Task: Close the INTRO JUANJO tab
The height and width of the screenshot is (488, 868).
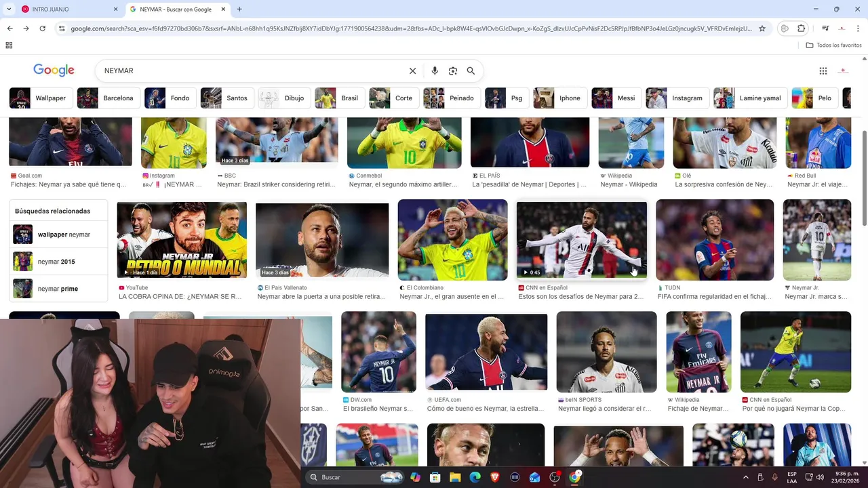Action: (115, 9)
